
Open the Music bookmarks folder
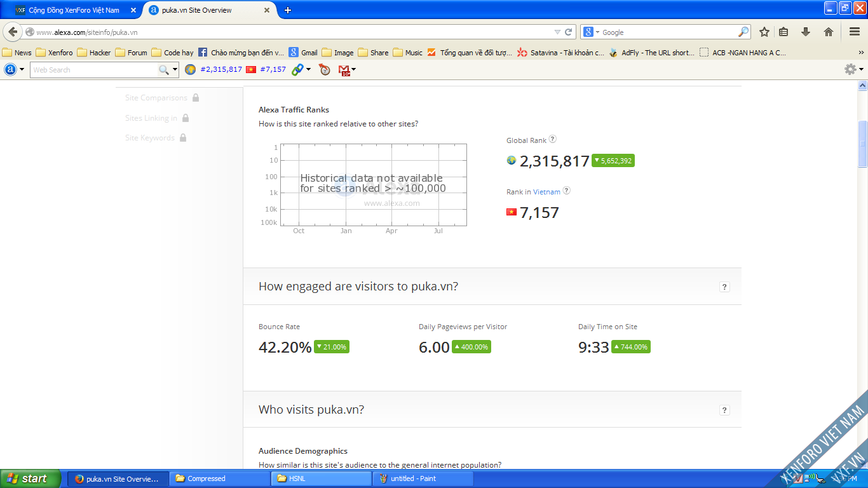(x=407, y=53)
